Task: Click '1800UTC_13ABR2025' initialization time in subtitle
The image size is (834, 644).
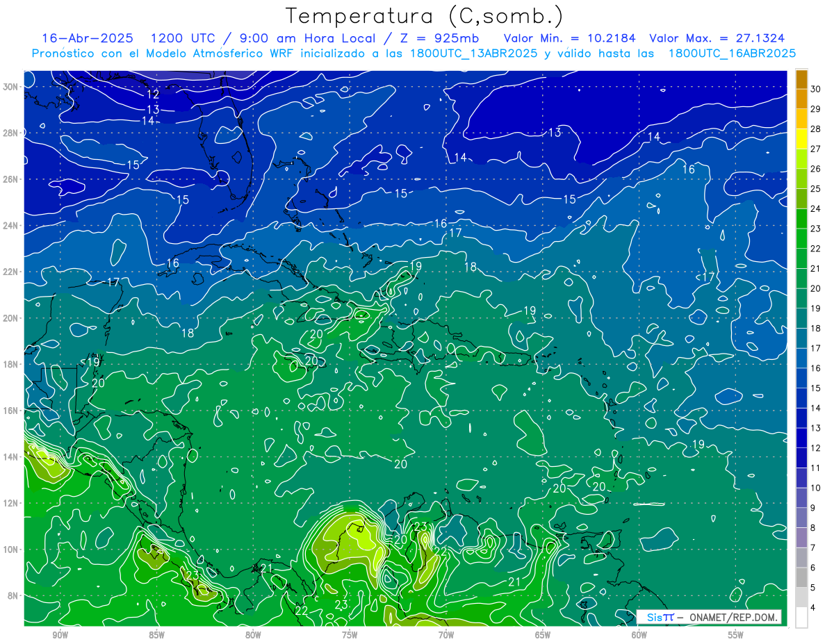Action: pos(469,53)
